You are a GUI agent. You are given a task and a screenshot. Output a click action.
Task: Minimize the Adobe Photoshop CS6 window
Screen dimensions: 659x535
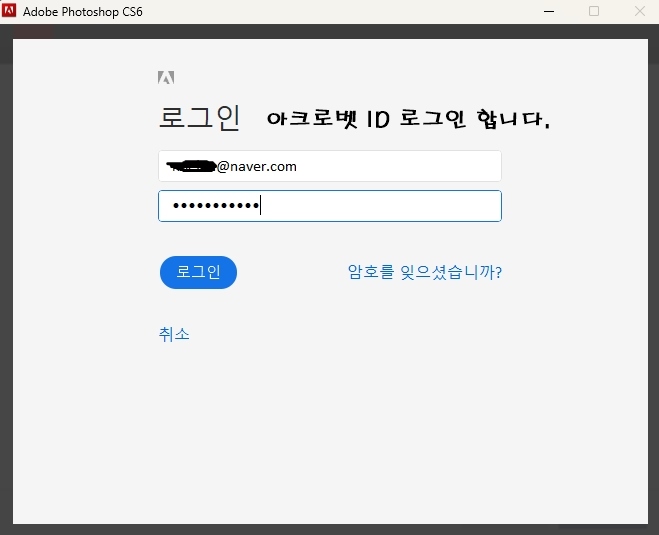(548, 11)
